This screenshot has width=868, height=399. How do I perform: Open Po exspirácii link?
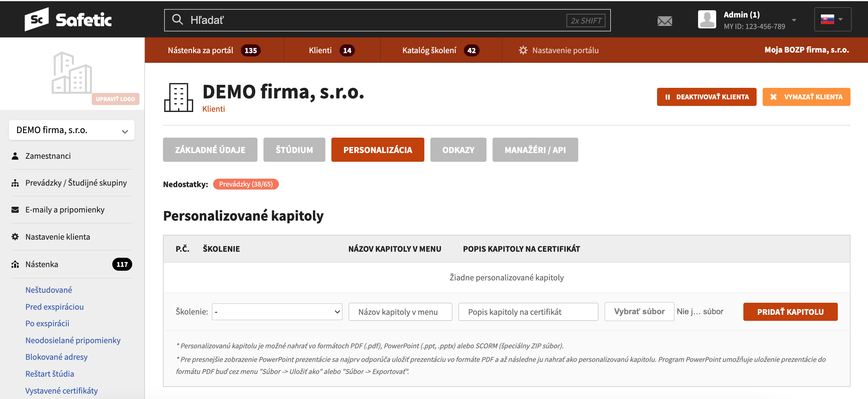click(x=47, y=324)
